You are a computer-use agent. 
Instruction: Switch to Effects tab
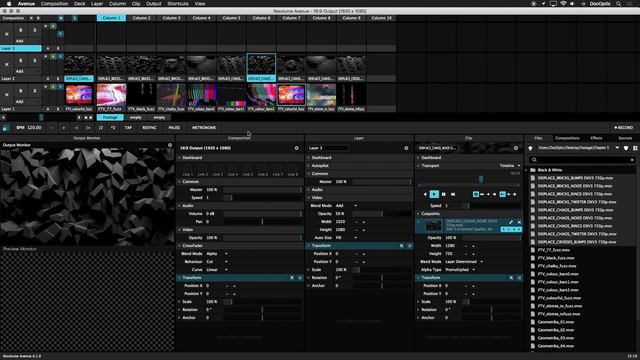point(596,138)
